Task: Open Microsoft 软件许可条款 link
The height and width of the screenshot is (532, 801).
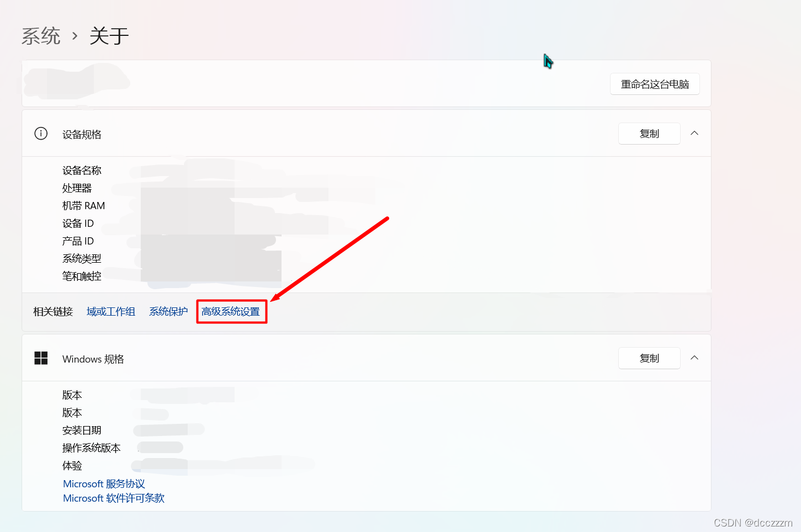Action: click(x=114, y=498)
